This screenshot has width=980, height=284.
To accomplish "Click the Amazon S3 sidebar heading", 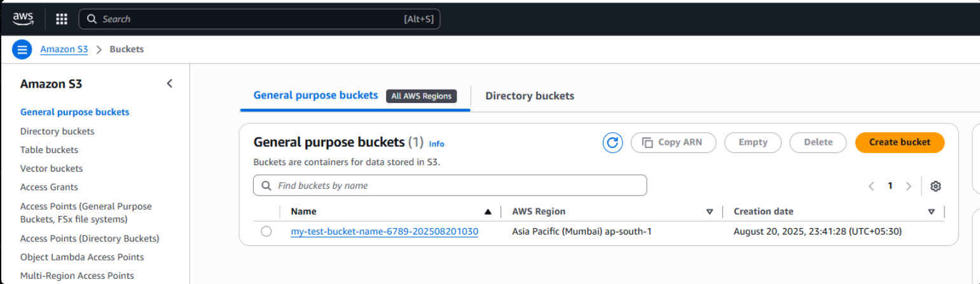I will coord(51,84).
